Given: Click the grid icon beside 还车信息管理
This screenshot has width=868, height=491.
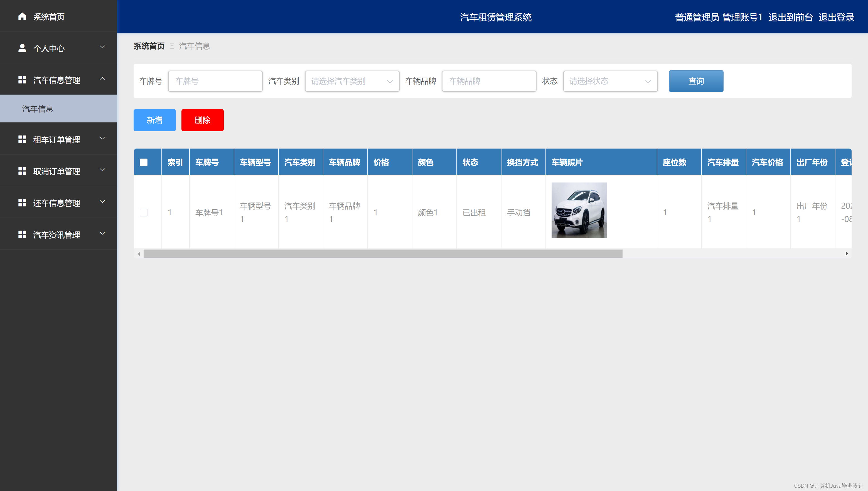Looking at the screenshot, I should click(x=22, y=203).
